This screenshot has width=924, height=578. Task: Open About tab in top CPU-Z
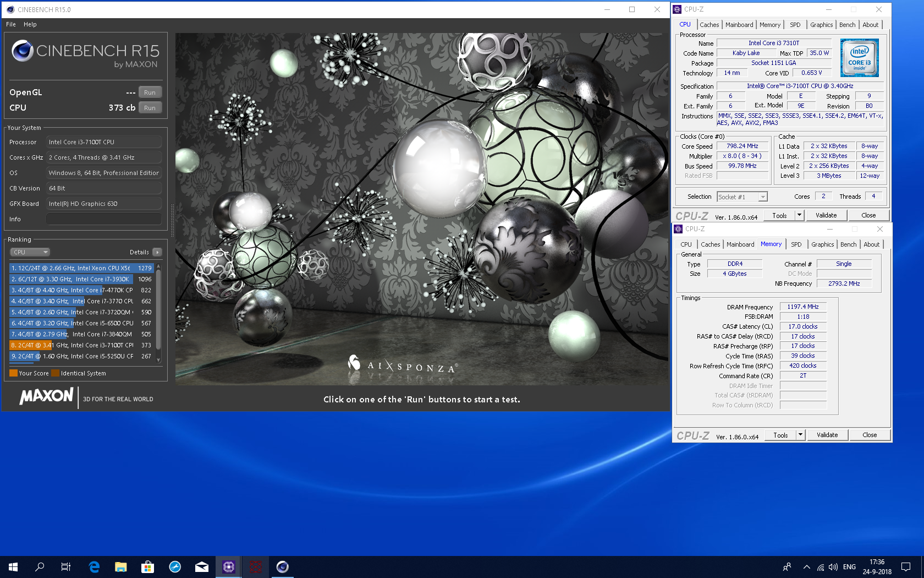(x=870, y=25)
